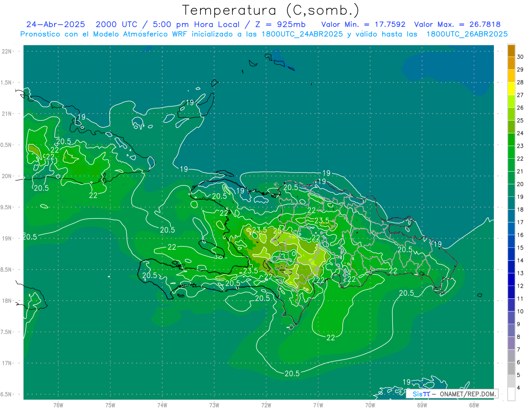
Task: Click "Valor Max. = 26.7818" text
Action: (458, 25)
